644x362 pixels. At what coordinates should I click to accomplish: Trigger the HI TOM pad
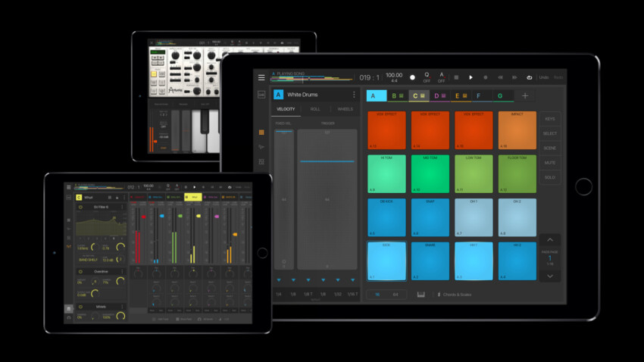click(x=386, y=174)
